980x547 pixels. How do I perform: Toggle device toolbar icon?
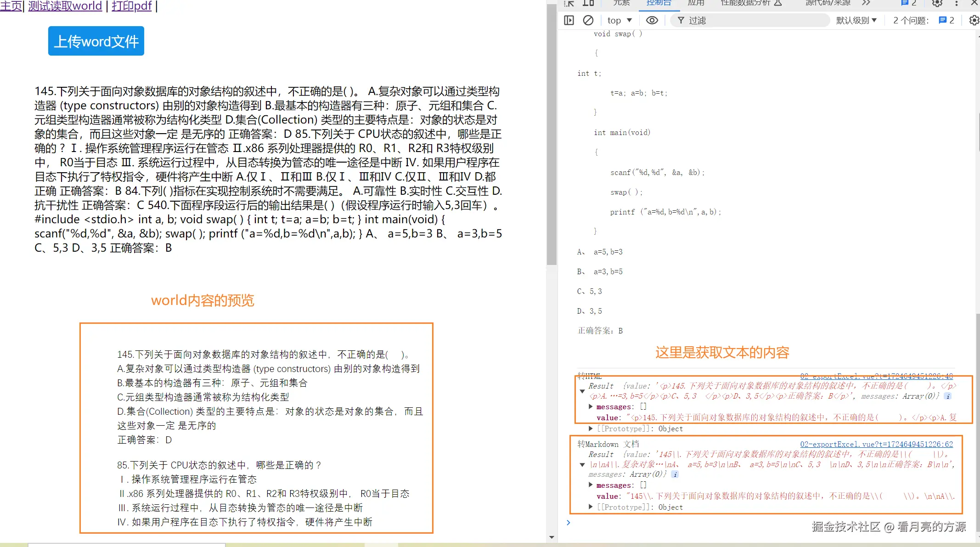coord(588,3)
